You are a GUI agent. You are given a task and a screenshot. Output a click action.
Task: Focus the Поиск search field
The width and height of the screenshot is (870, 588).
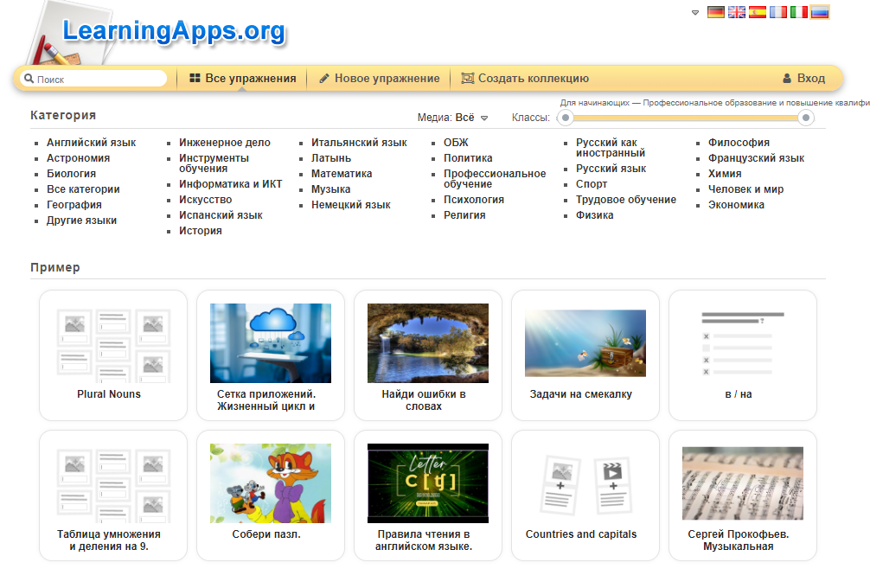pyautogui.click(x=93, y=79)
